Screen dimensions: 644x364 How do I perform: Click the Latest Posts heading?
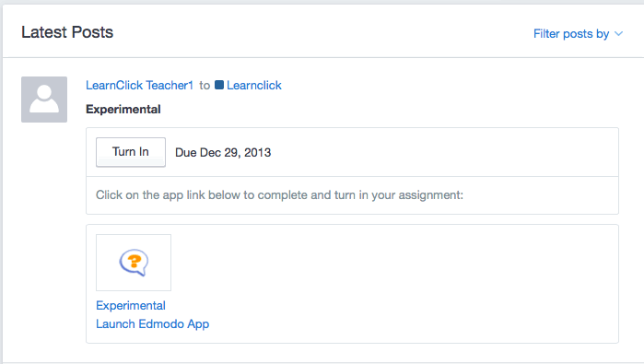67,32
